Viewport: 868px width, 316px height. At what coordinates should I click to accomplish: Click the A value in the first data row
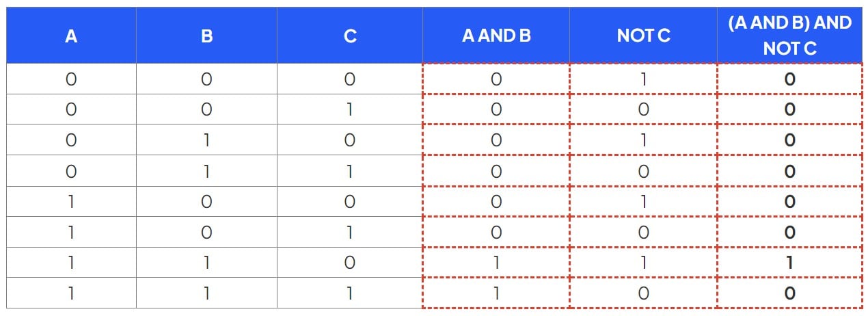(71, 79)
